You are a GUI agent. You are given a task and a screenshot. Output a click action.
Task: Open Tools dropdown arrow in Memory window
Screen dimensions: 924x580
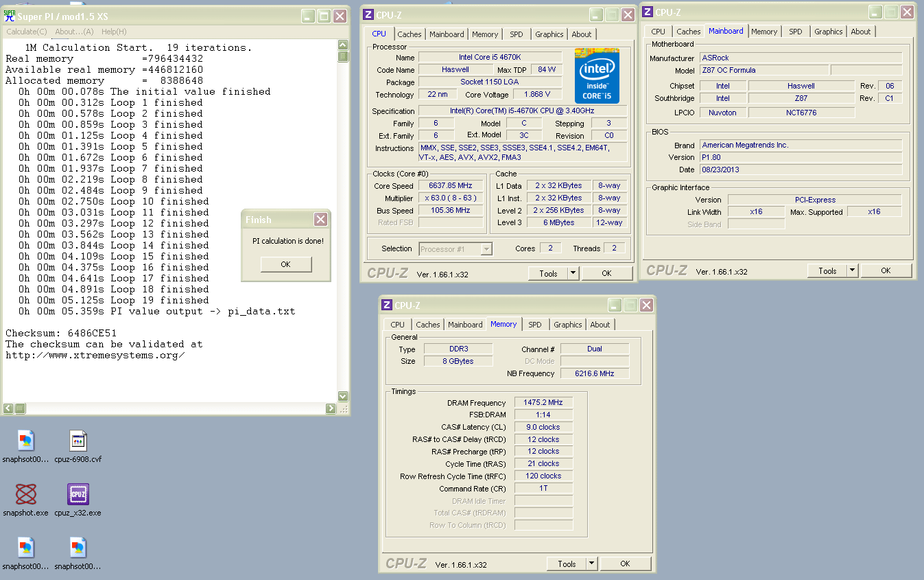[x=592, y=564]
